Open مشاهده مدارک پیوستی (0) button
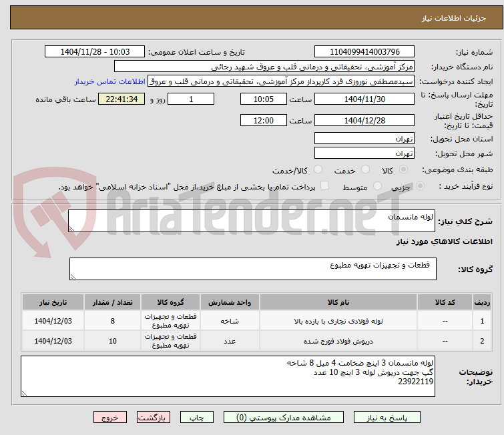504x435 pixels. [x=284, y=418]
